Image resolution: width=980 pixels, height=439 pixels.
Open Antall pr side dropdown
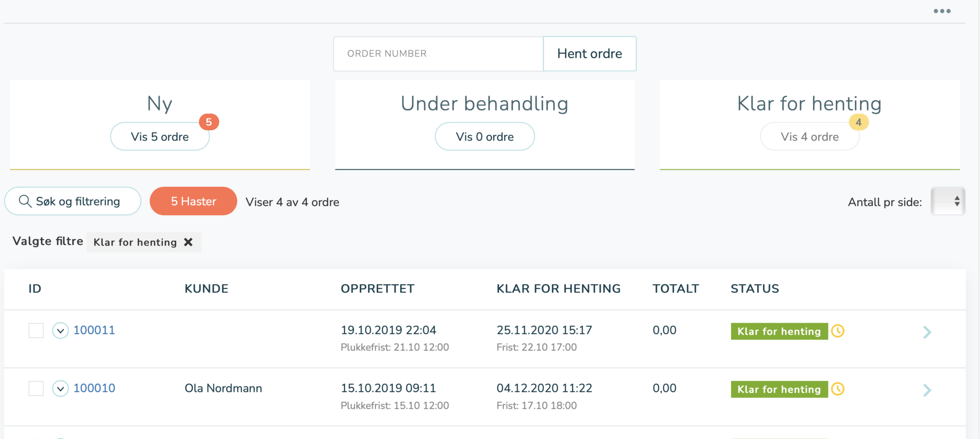(948, 201)
